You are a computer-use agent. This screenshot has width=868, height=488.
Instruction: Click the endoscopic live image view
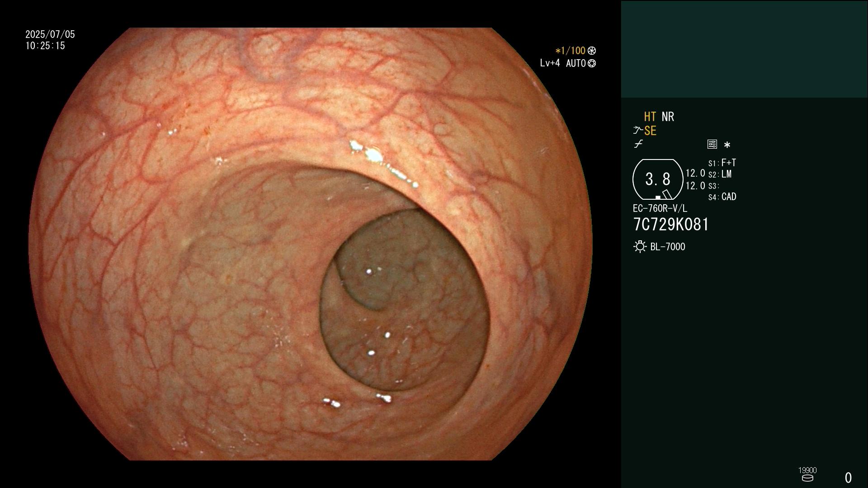[310, 244]
